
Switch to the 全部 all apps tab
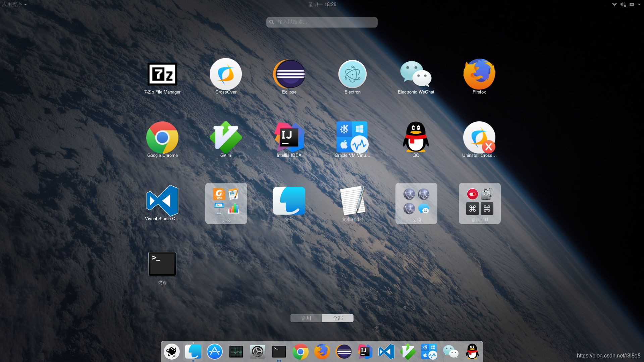(x=338, y=318)
